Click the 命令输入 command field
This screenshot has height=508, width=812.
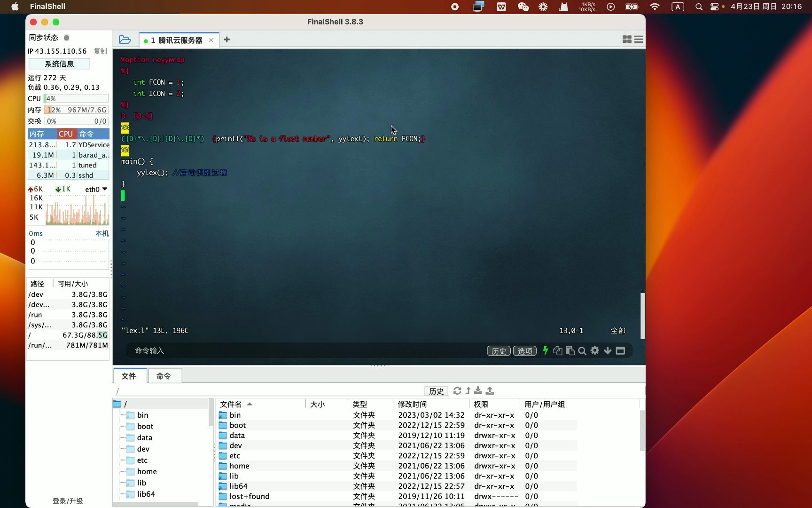pyautogui.click(x=305, y=351)
